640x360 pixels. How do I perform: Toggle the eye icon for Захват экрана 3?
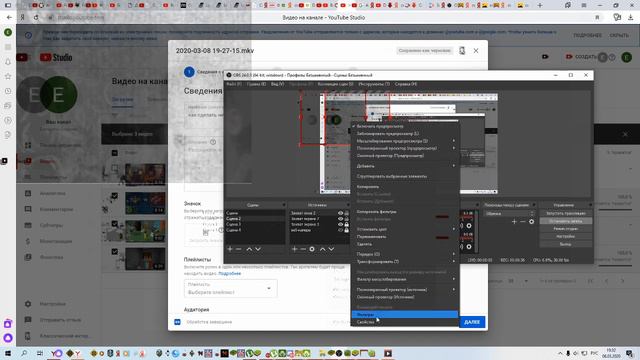coord(340,224)
